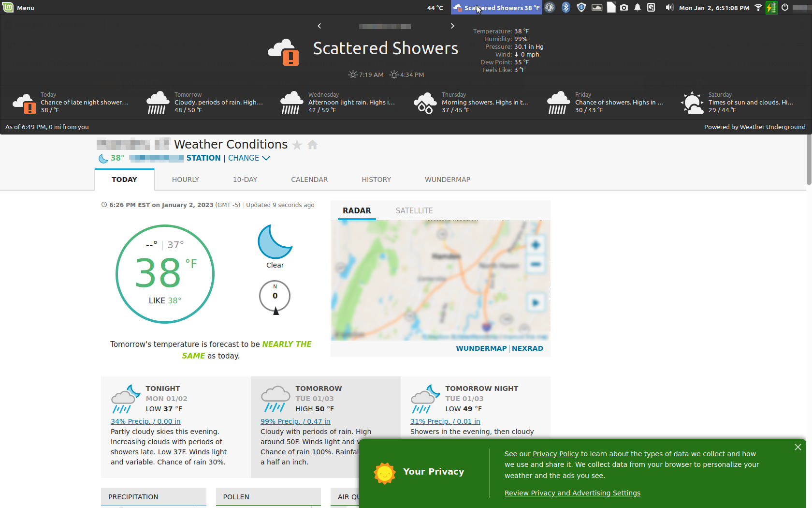812x508 pixels.
Task: Switch to the SATELLITE view tab
Action: tap(414, 210)
